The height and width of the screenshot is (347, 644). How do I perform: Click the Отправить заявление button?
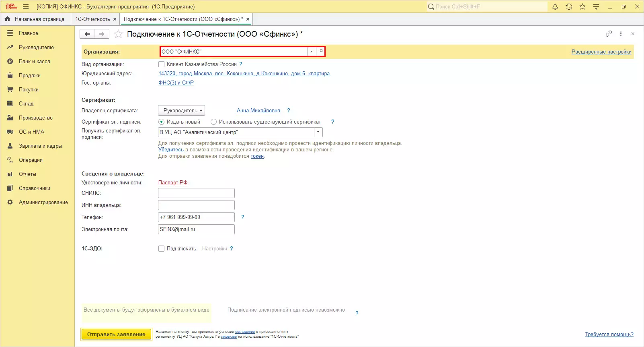[x=116, y=334]
